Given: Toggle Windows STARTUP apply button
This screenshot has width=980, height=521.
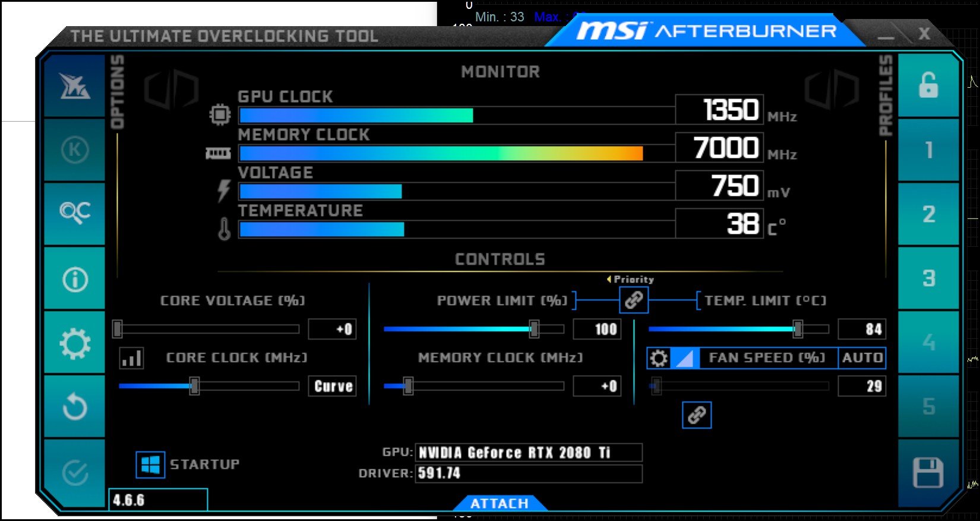Looking at the screenshot, I should click(x=150, y=465).
